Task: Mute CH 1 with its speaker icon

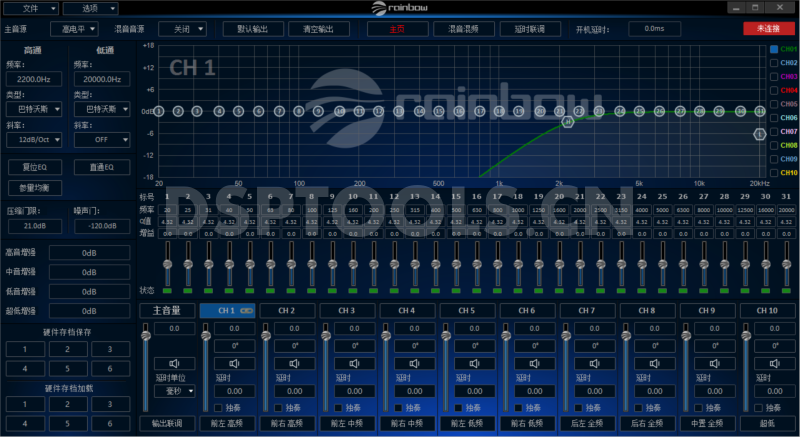Action: [234, 362]
